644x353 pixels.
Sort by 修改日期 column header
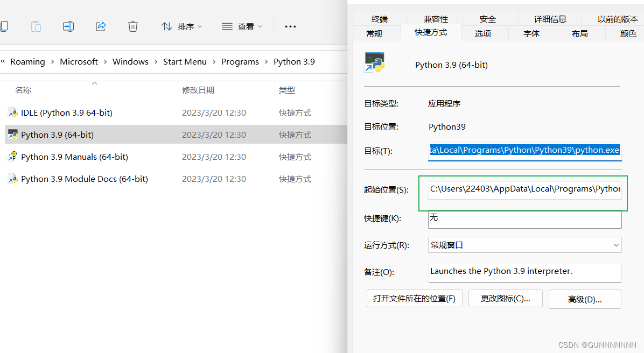tap(198, 90)
